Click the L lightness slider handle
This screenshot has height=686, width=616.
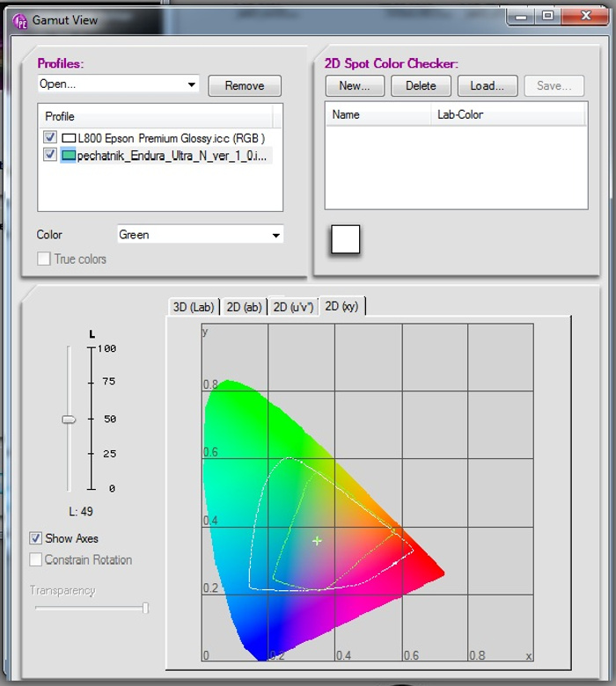69,420
